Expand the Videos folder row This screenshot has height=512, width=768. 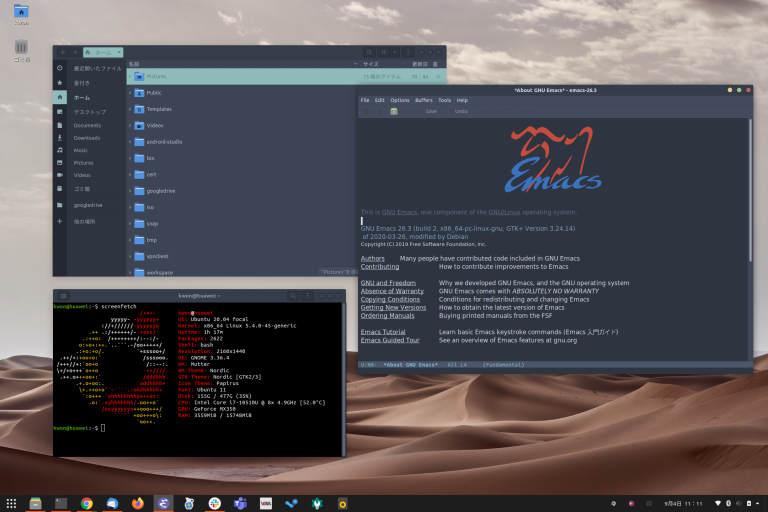pos(130,126)
